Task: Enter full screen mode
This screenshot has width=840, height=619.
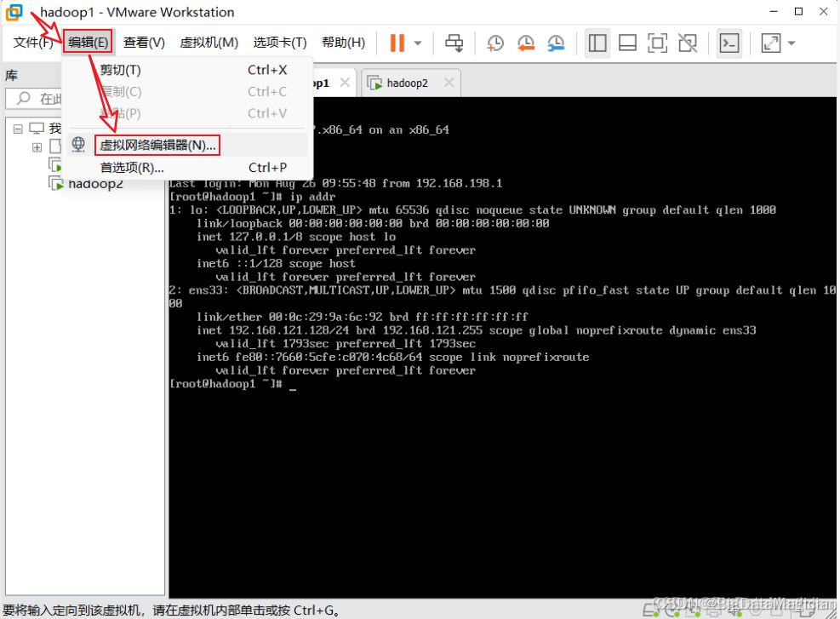Action: 657,43
